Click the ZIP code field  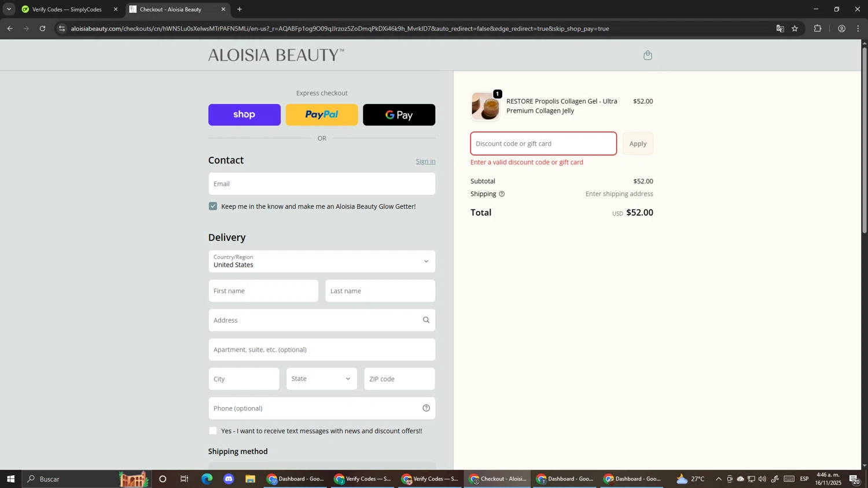pos(399,379)
